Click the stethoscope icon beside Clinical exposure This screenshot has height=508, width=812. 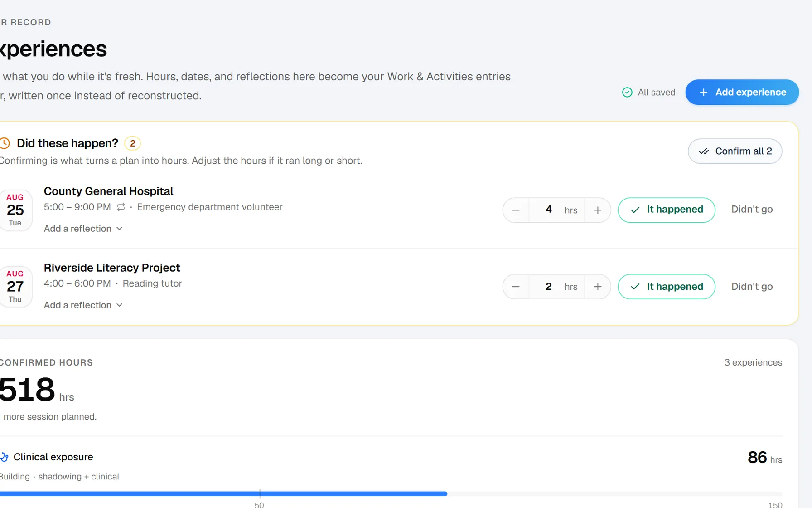pos(4,457)
